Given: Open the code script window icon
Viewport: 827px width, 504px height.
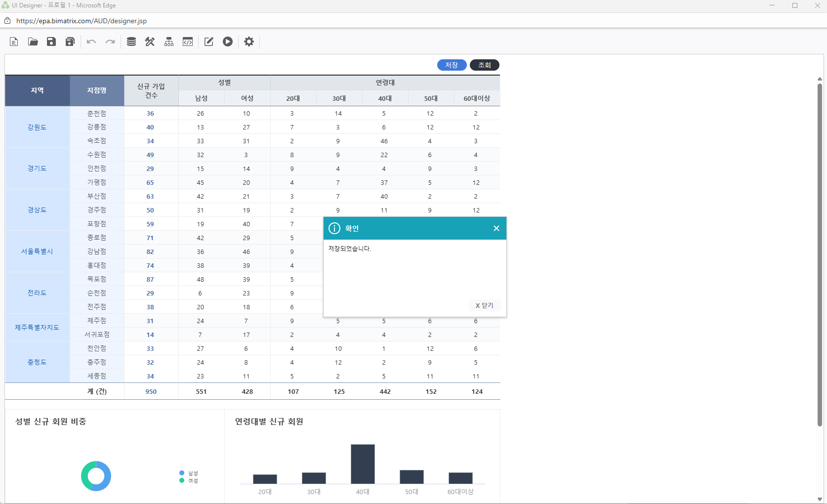Looking at the screenshot, I should (x=188, y=42).
